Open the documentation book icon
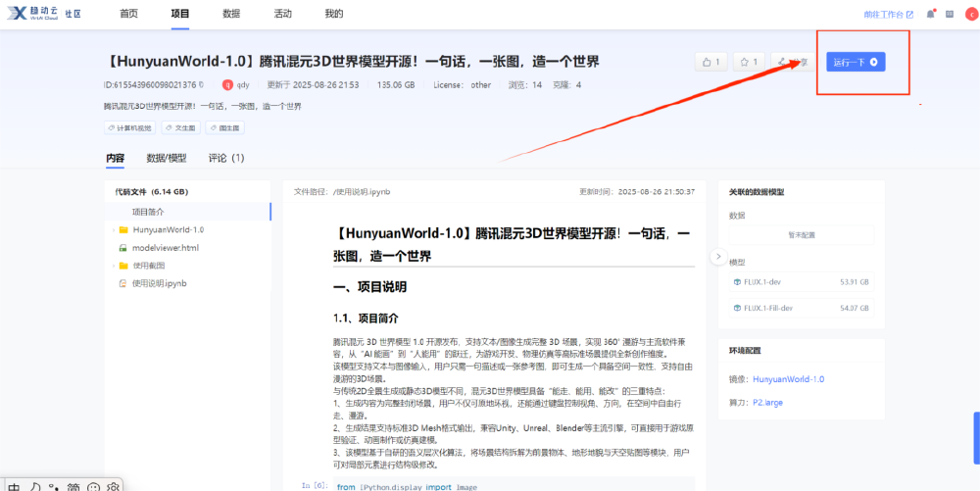 950,14
